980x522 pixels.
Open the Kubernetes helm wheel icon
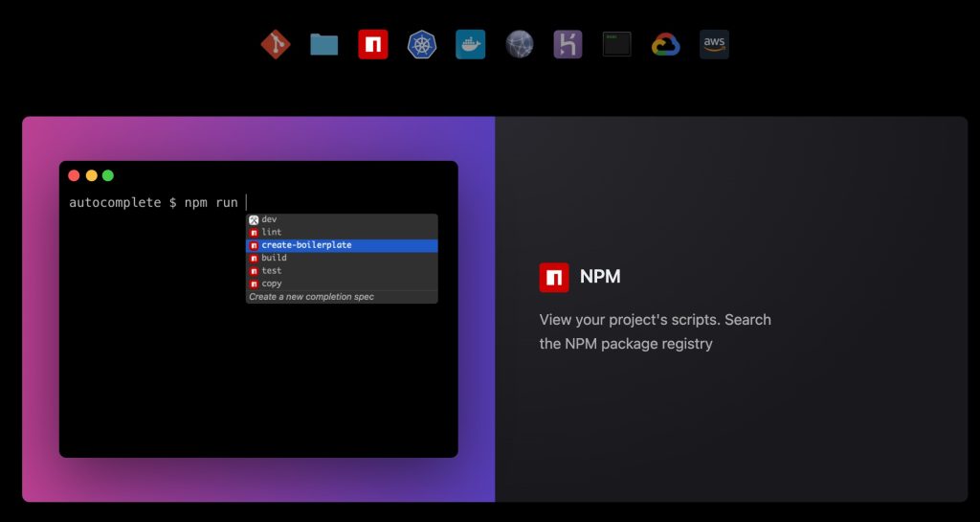pos(422,44)
